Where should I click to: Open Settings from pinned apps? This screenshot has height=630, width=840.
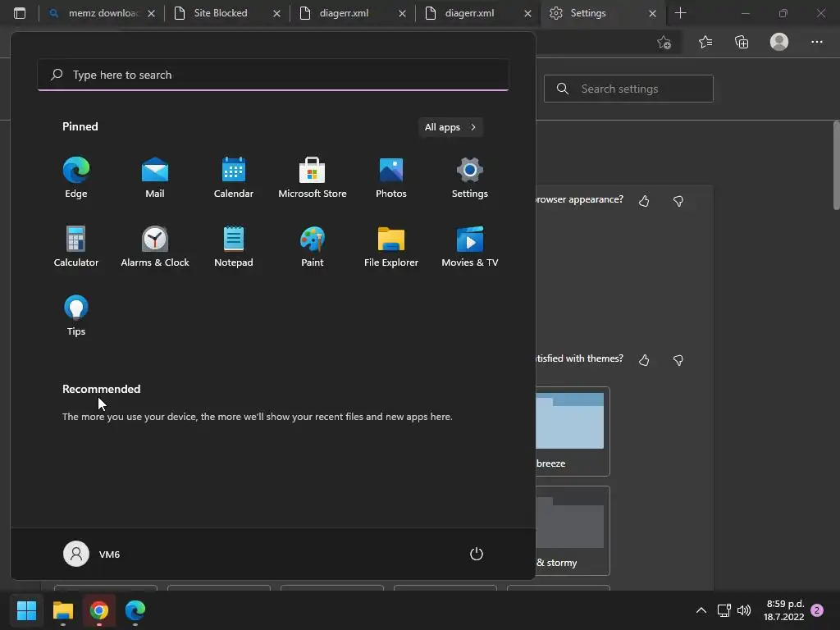[470, 178]
